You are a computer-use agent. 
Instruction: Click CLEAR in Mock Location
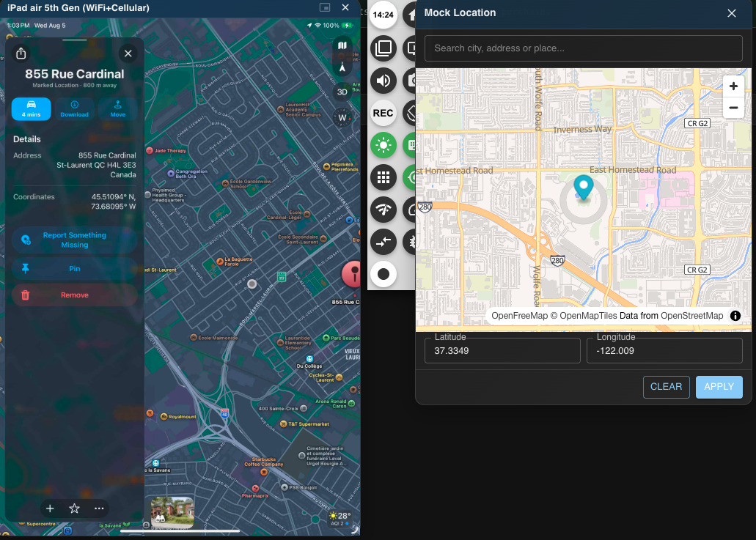667,387
